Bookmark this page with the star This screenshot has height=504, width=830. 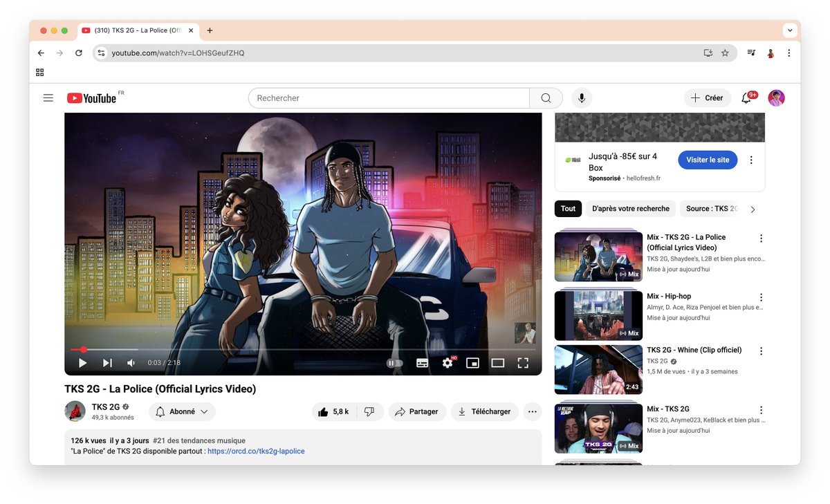point(725,53)
